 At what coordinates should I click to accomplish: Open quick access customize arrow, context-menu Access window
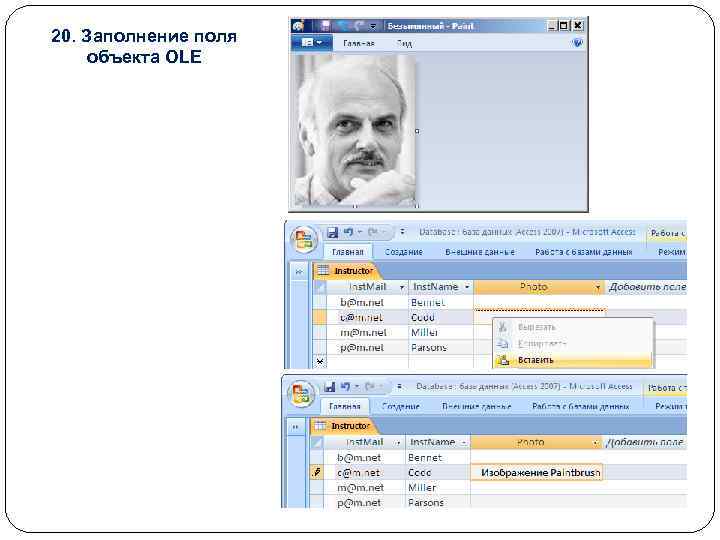[x=402, y=232]
